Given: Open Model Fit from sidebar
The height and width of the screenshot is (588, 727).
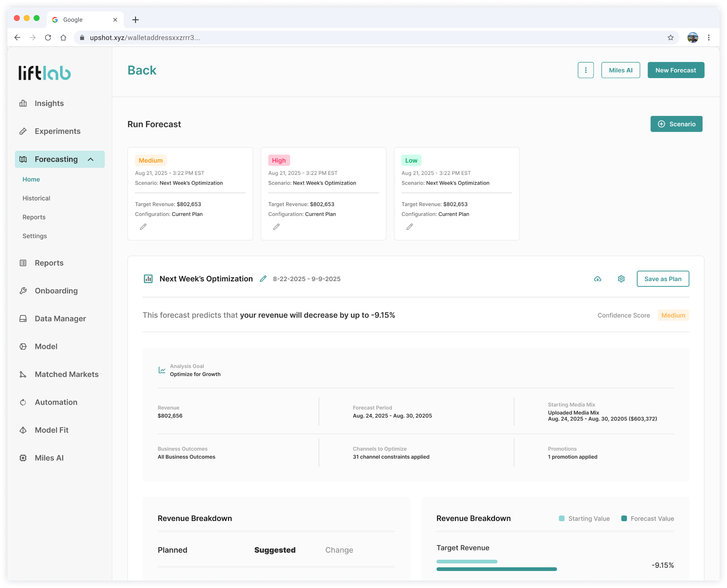Looking at the screenshot, I should click(51, 430).
